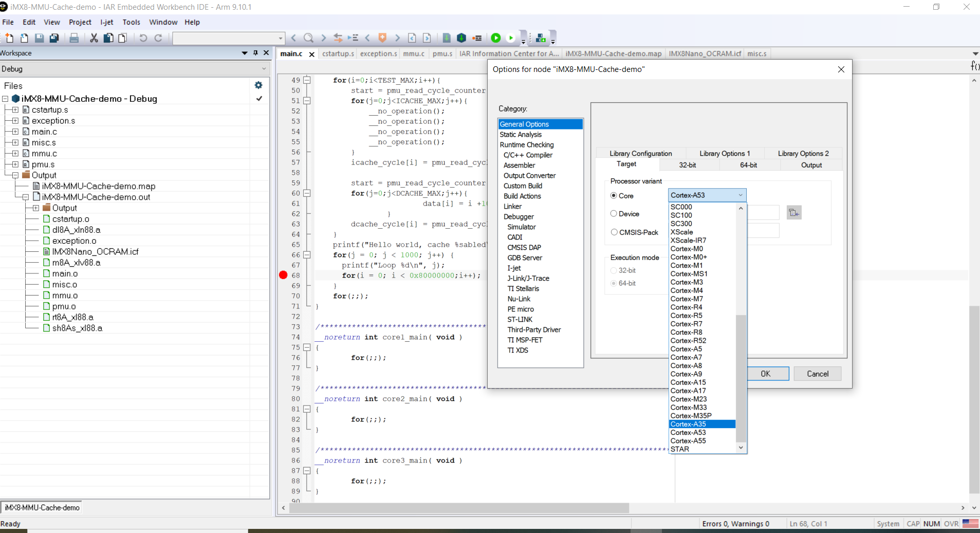
Task: Collapse the Cortex-A53 core dropdown
Action: pyautogui.click(x=740, y=195)
